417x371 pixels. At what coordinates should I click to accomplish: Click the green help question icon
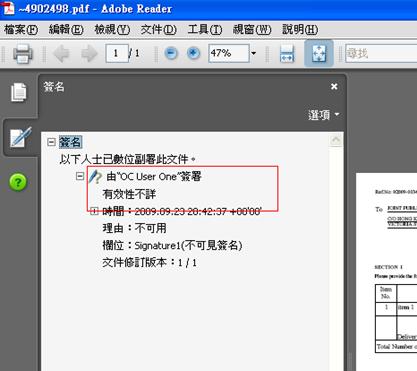coord(18,182)
